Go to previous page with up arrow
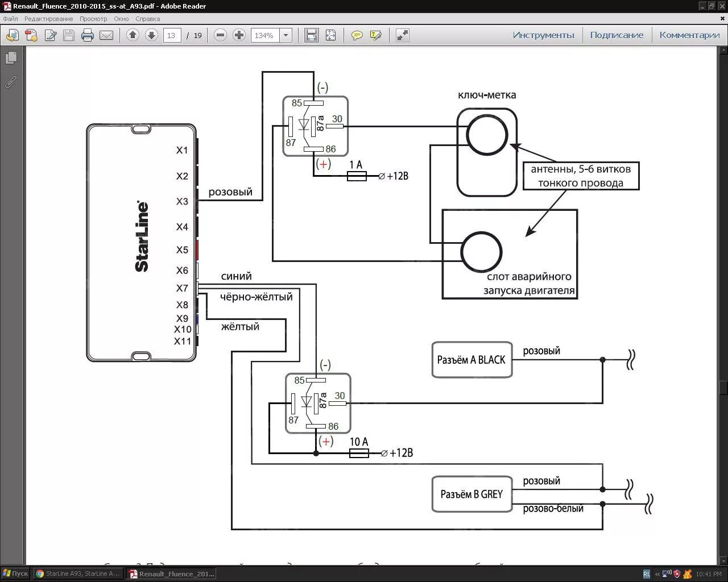 (x=133, y=35)
